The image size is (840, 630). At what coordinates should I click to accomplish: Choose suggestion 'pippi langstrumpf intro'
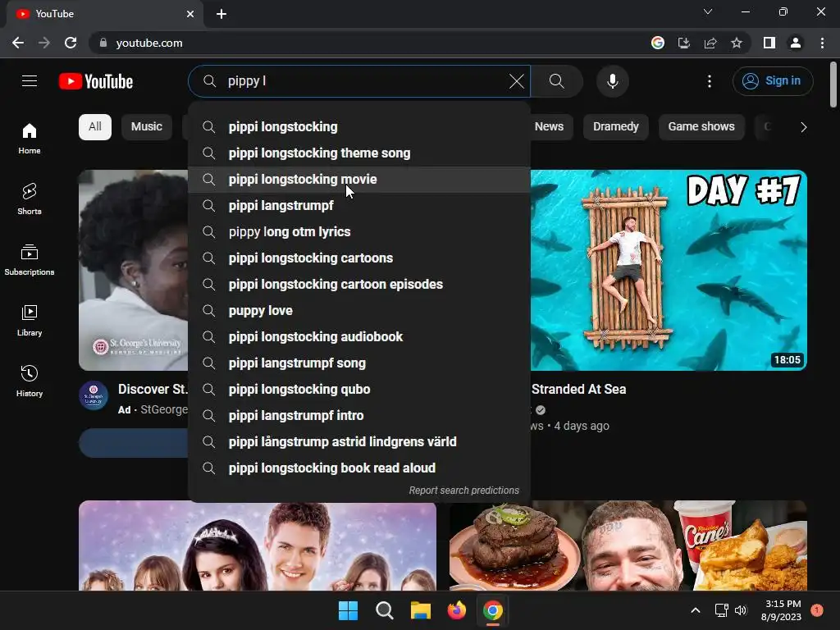point(359,416)
